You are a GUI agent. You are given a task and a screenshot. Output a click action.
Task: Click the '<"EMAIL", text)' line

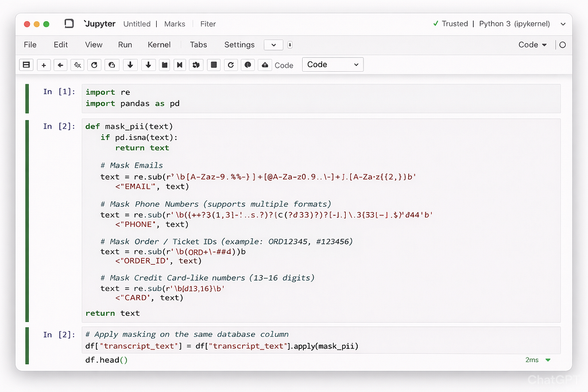point(152,187)
